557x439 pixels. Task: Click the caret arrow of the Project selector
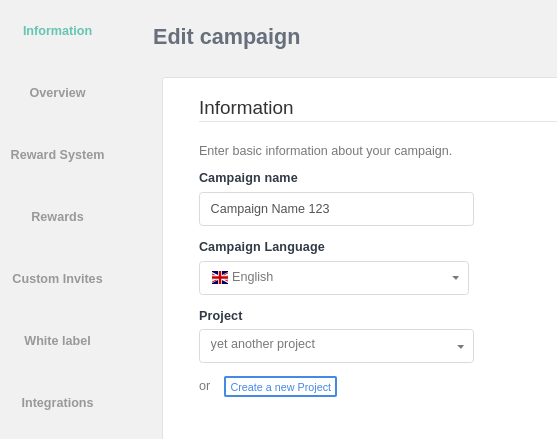point(460,347)
